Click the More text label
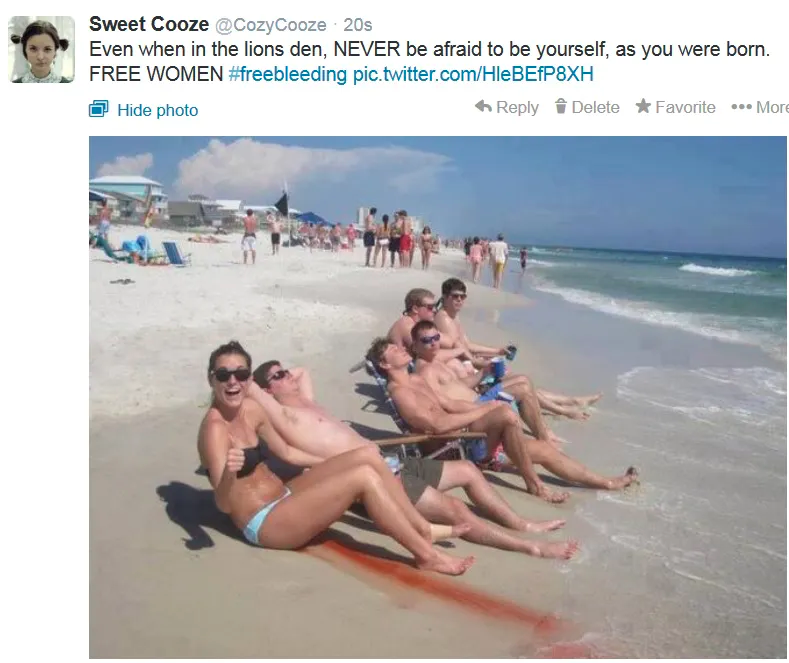The width and height of the screenshot is (789, 663). point(772,107)
